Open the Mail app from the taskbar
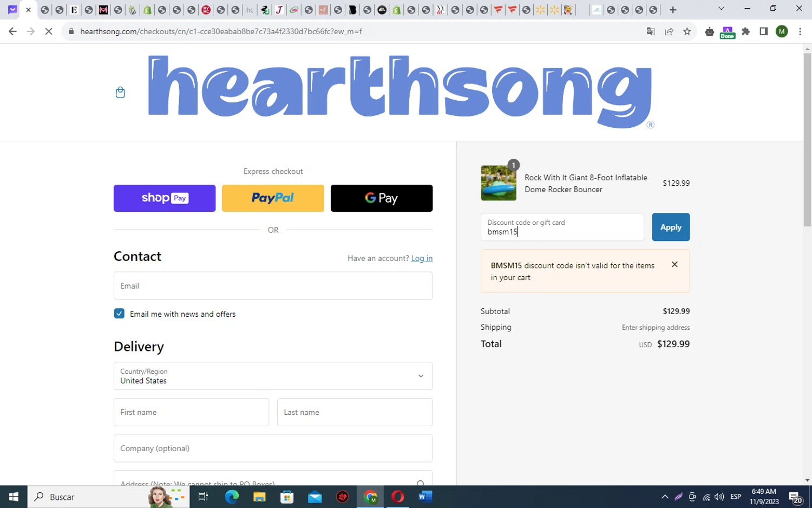This screenshot has width=812, height=508. coord(315,497)
